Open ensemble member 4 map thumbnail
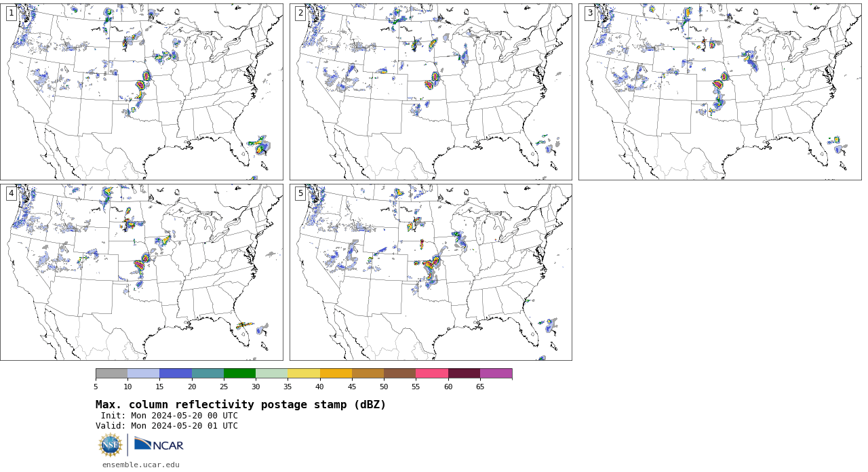 [142, 272]
